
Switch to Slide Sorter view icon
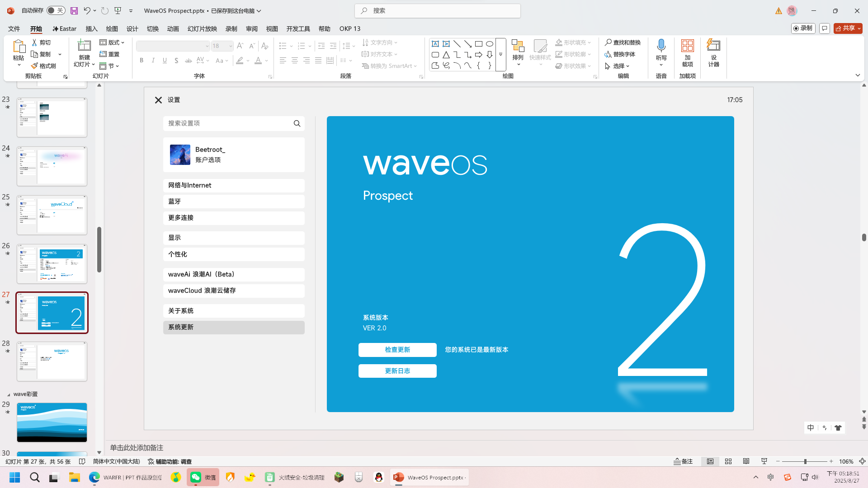(x=728, y=461)
